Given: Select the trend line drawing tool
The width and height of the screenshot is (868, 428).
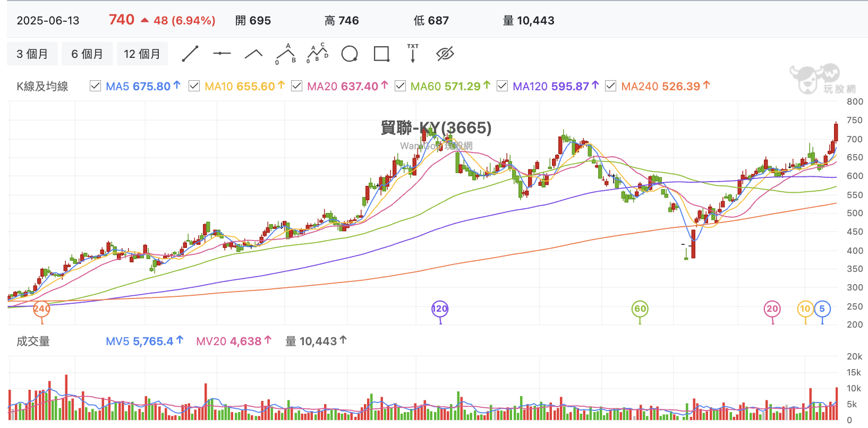Looking at the screenshot, I should 190,54.
